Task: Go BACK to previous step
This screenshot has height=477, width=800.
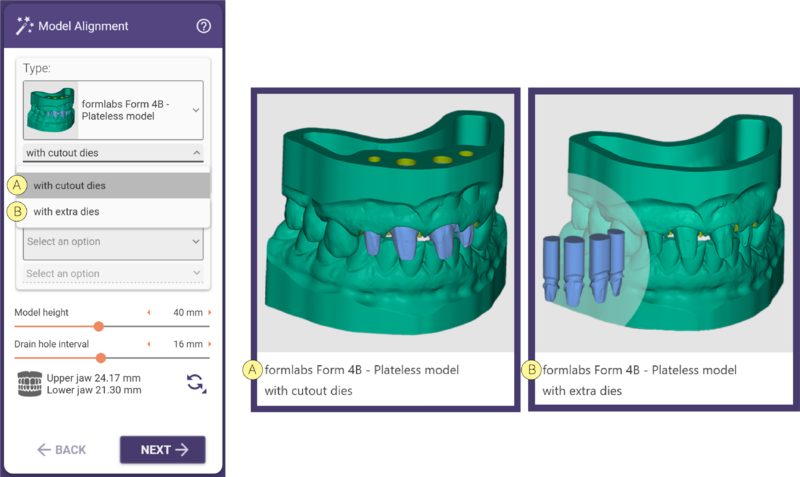Action: [61, 449]
